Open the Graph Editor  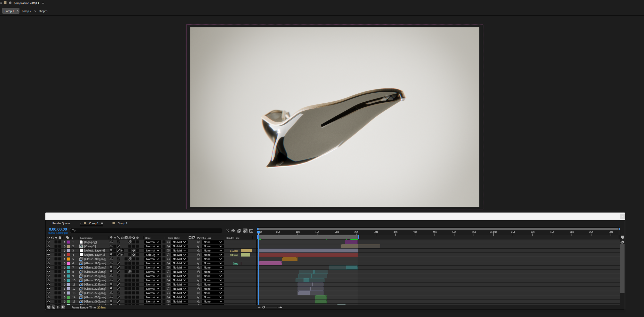(x=251, y=231)
